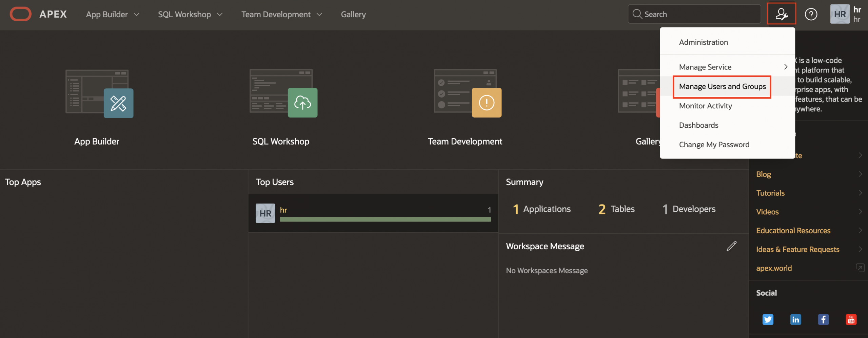Open the App Builder dropdown
Viewport: 868px width, 338px height.
pos(112,14)
